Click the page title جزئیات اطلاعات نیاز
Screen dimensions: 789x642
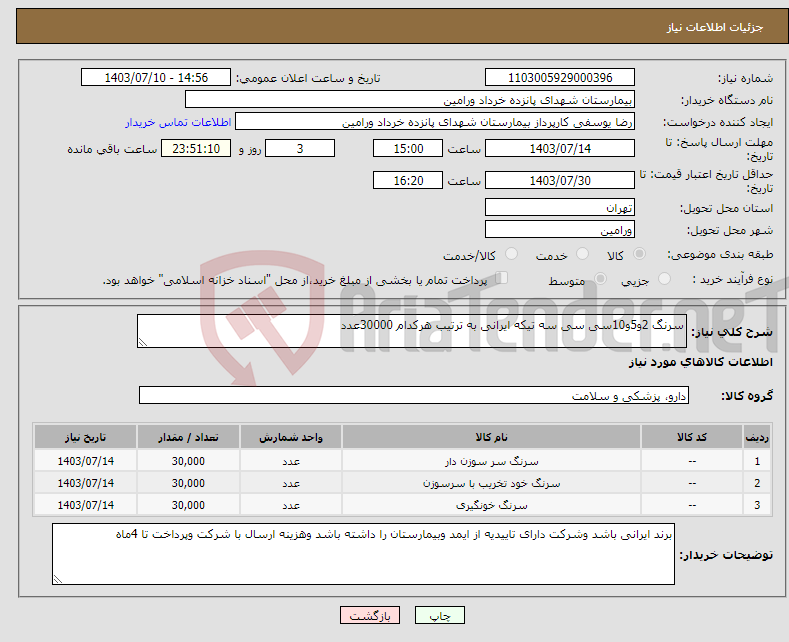[x=715, y=27]
